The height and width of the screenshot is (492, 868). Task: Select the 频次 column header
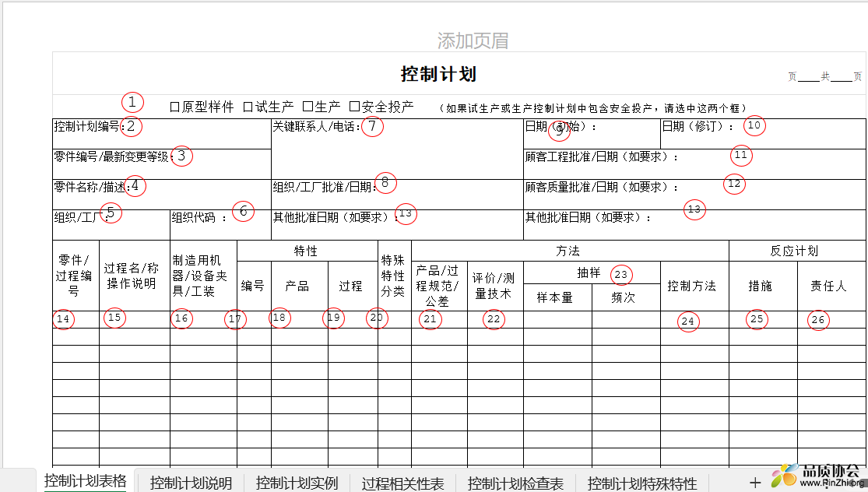626,297
